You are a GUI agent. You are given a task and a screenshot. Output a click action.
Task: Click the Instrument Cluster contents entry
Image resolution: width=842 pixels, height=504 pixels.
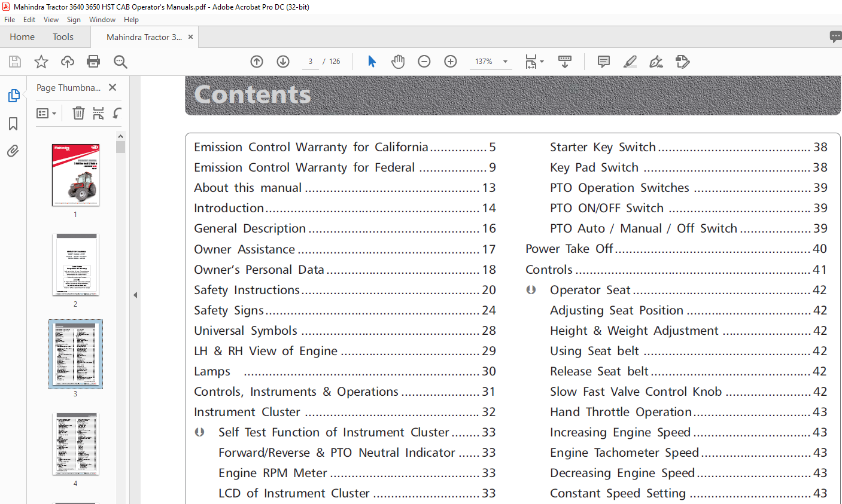(x=345, y=412)
